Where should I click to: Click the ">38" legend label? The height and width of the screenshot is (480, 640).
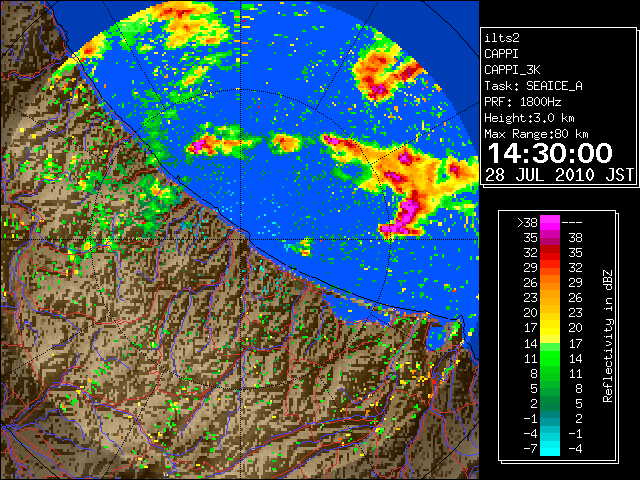[x=527, y=223]
